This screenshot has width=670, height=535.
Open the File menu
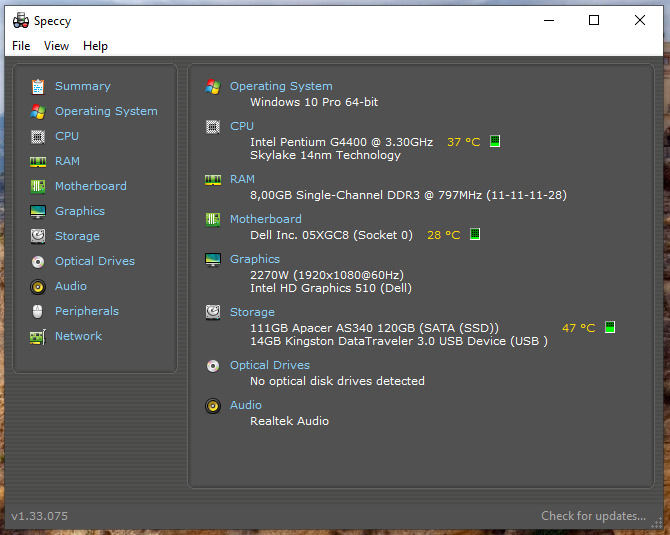pyautogui.click(x=21, y=46)
